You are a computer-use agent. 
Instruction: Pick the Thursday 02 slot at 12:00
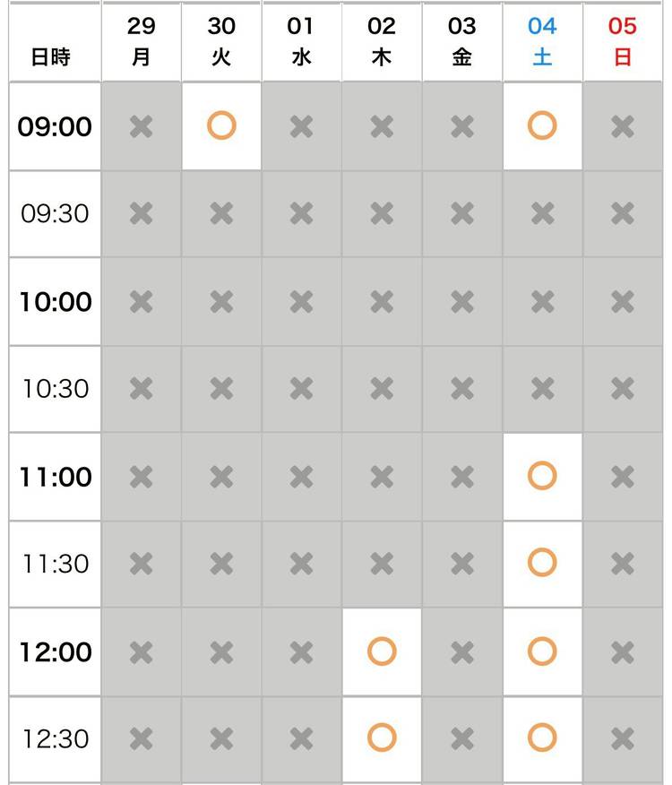click(x=382, y=651)
